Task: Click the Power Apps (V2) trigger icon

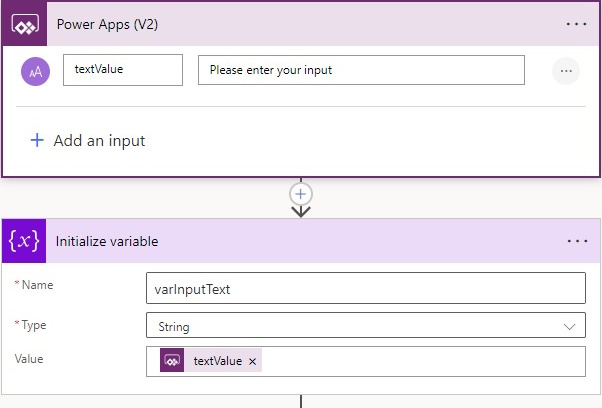Action: tap(25, 24)
